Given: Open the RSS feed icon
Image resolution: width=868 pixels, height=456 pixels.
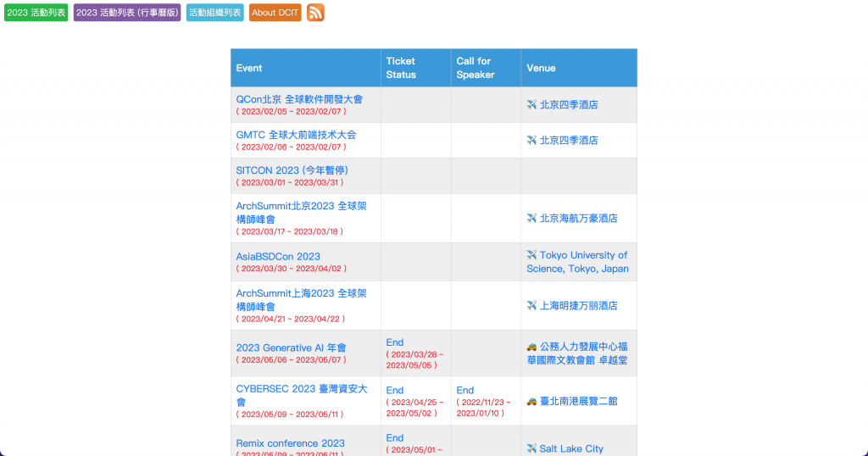Looking at the screenshot, I should (x=315, y=12).
